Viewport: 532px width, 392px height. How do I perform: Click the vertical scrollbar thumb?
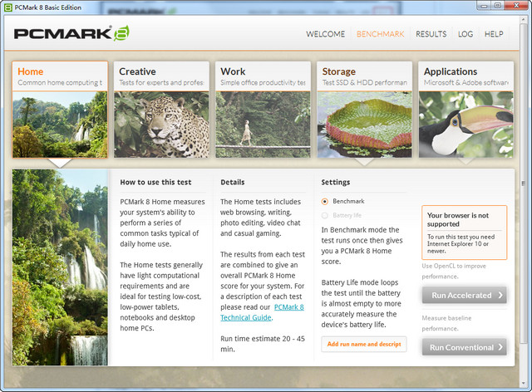(524, 183)
